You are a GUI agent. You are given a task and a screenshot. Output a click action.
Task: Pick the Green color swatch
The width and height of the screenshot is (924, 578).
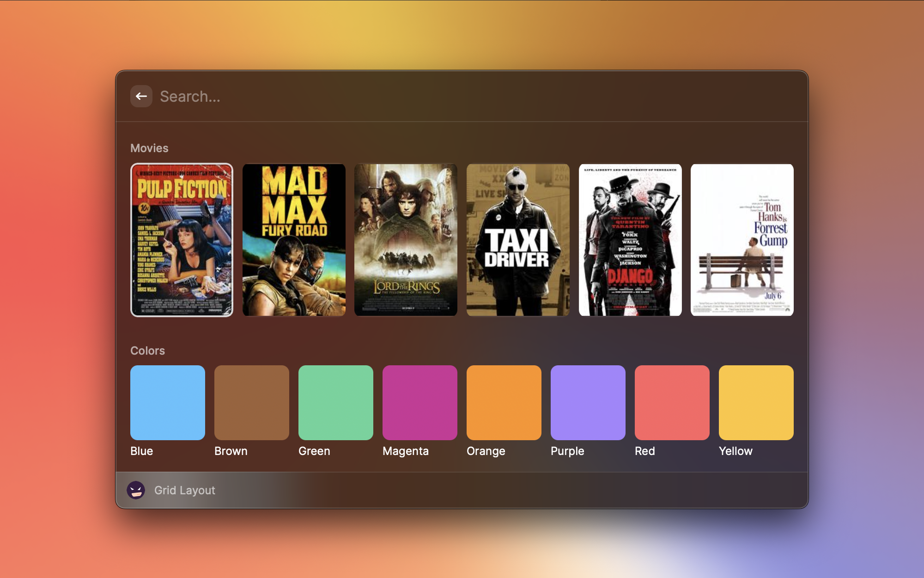(336, 403)
